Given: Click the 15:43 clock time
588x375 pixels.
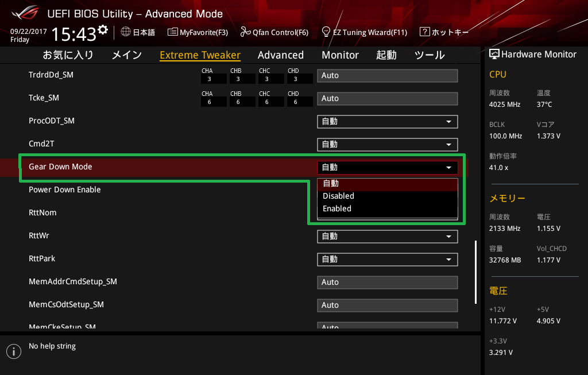Looking at the screenshot, I should 74,34.
